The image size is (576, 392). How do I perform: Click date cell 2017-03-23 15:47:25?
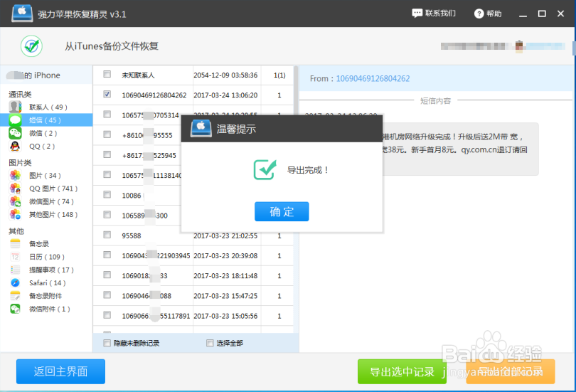225,296
